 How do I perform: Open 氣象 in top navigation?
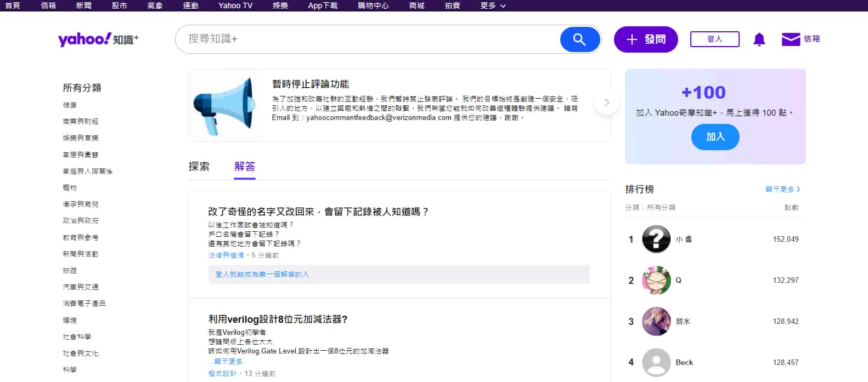click(x=155, y=5)
